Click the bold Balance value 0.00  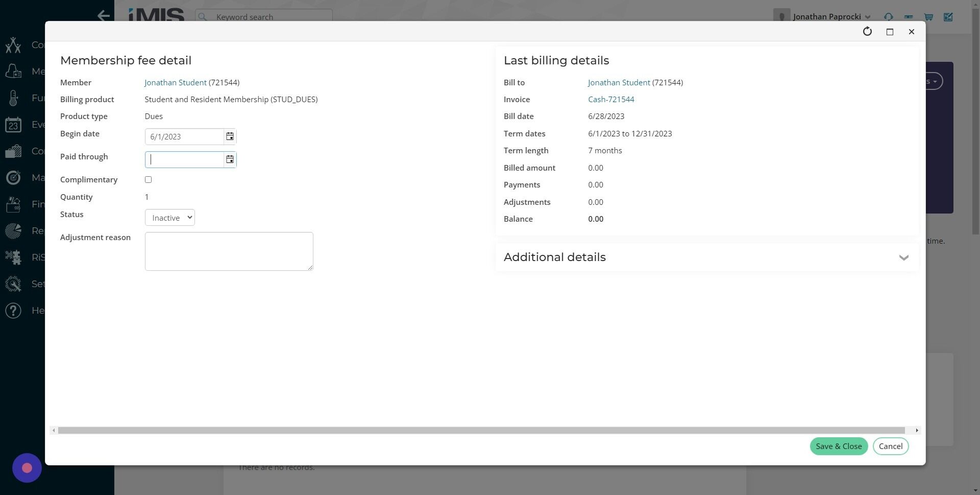point(596,219)
